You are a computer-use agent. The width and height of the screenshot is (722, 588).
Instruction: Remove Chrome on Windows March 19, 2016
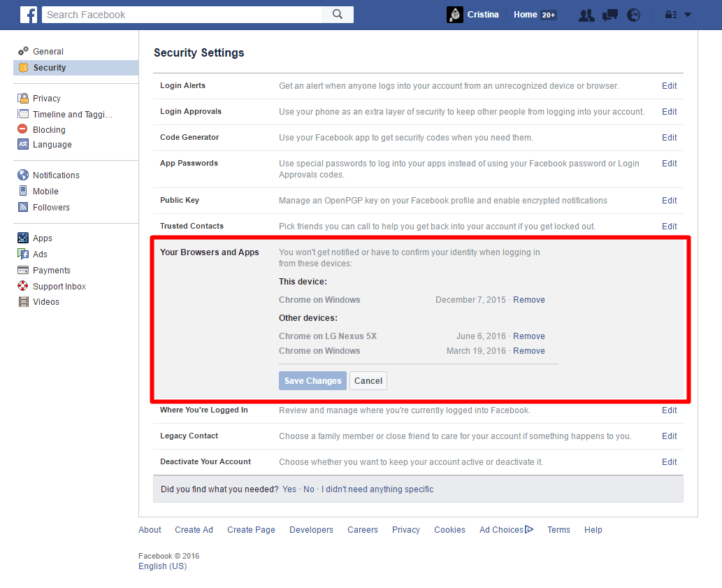point(529,351)
